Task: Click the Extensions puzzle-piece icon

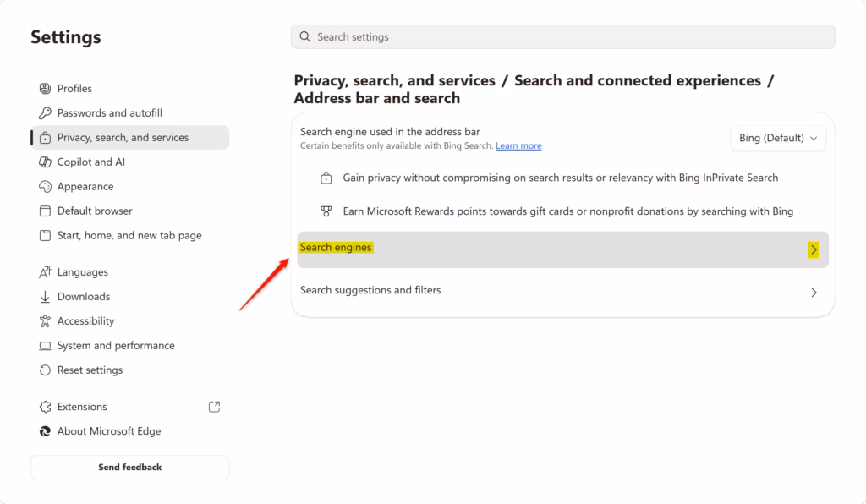Action: 45,407
